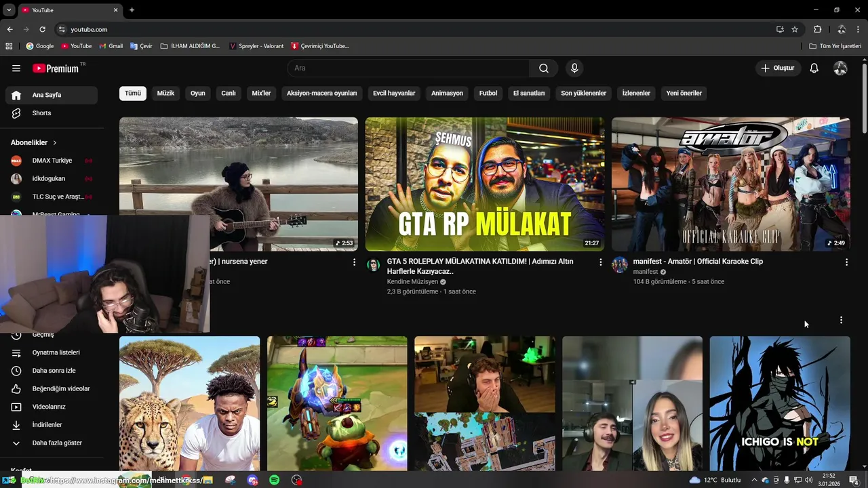Expand Daha fazla göster in sidebar

52,443
